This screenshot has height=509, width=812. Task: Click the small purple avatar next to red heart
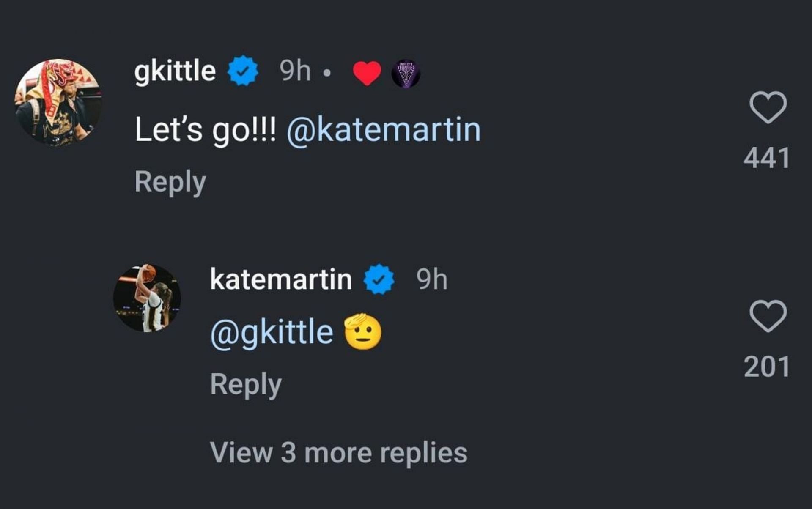[x=405, y=73]
